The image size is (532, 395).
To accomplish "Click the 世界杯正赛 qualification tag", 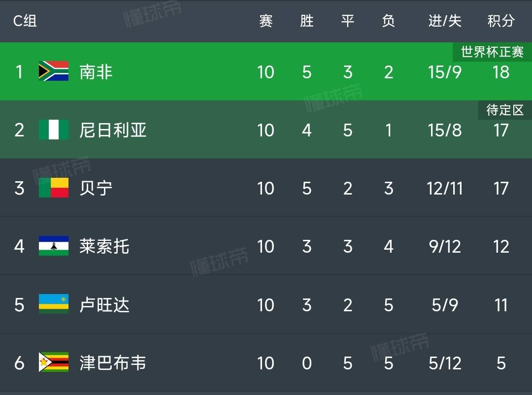I will [492, 52].
